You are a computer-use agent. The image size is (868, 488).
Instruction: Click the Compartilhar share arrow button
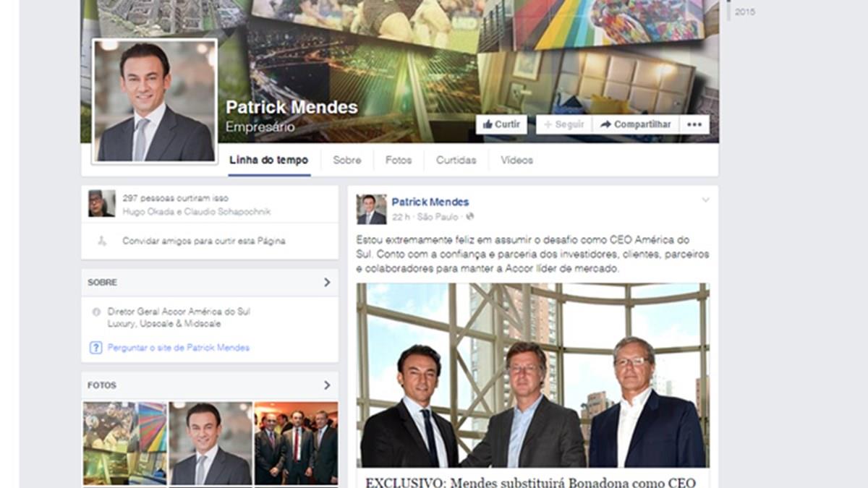pos(636,124)
